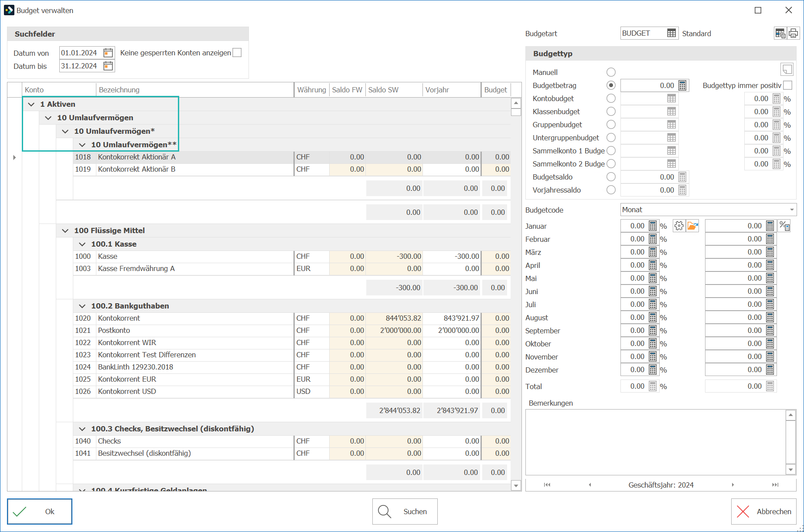
Task: Enable Keine gesperrten Konten anzeigen checkbox
Action: [x=237, y=53]
